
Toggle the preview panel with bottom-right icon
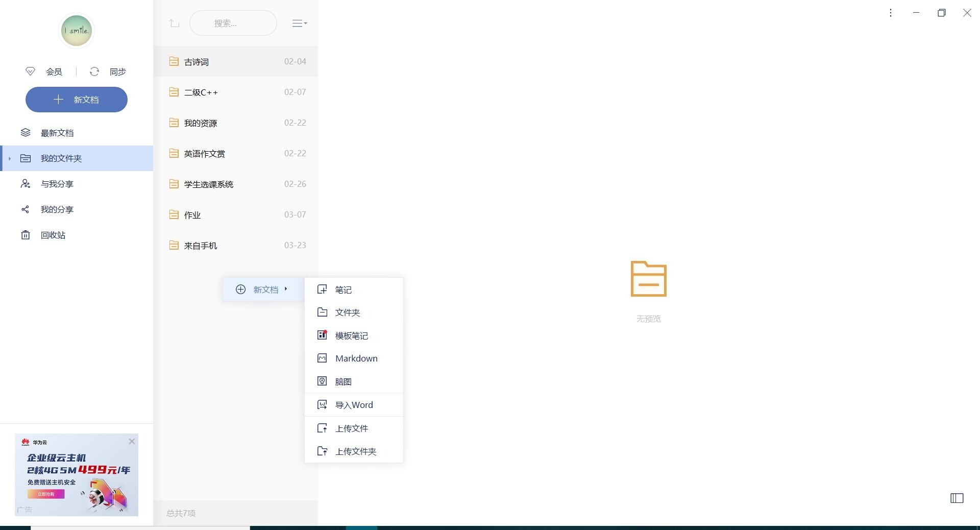click(x=957, y=498)
